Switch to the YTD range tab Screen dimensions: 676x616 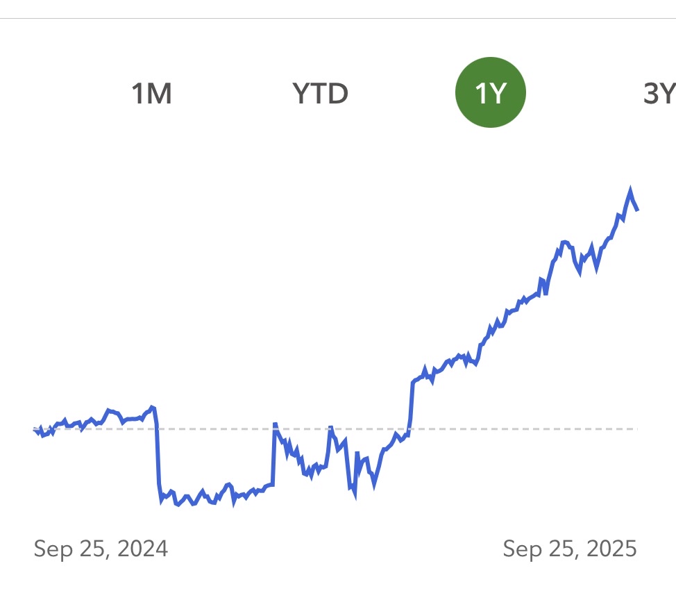click(x=320, y=93)
